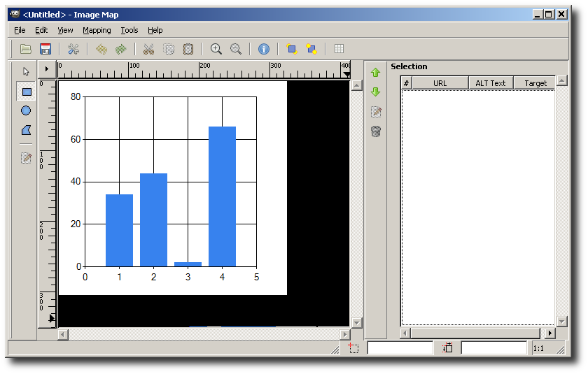Click the zoom in magnifier icon

[x=216, y=49]
